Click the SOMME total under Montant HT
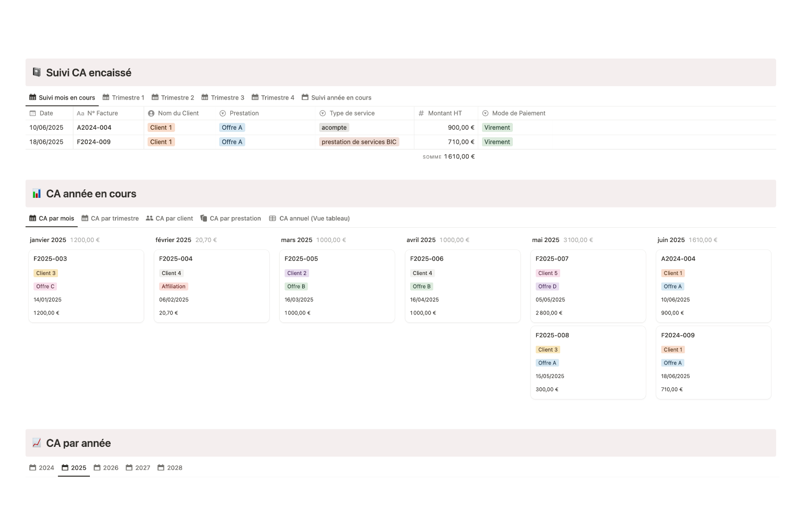Image resolution: width=798 pixels, height=532 pixels. [x=448, y=156]
